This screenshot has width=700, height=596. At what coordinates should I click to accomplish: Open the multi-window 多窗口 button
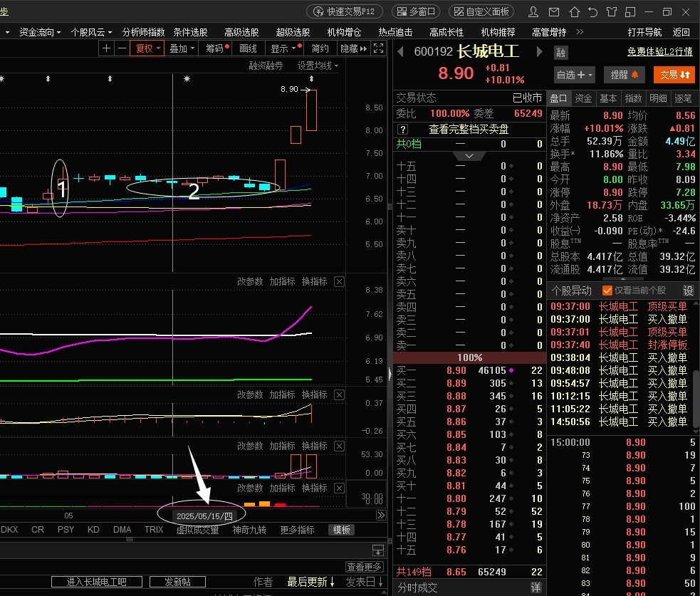[x=416, y=11]
